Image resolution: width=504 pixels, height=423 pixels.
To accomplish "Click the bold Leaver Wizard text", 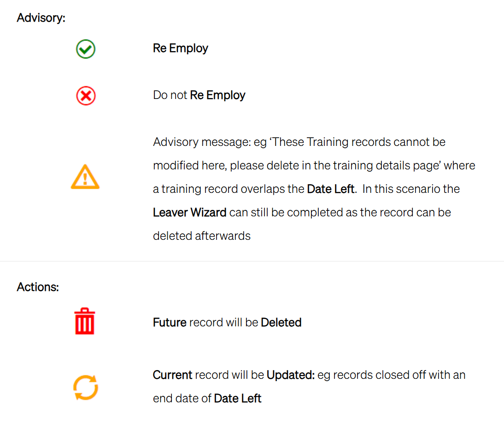I will pos(190,212).
